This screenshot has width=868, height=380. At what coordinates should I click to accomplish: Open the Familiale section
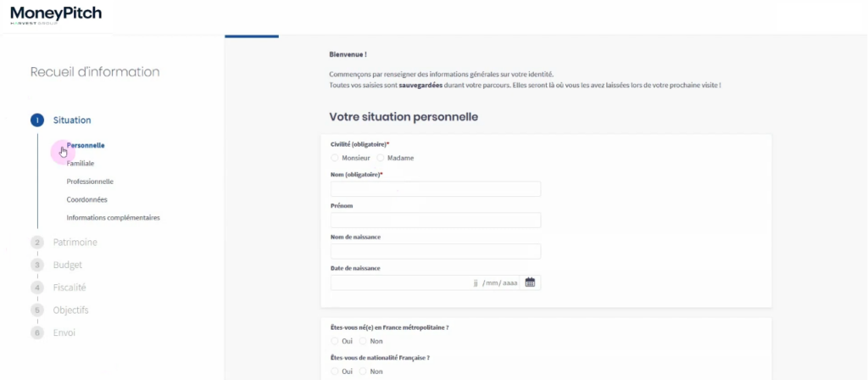[81, 163]
